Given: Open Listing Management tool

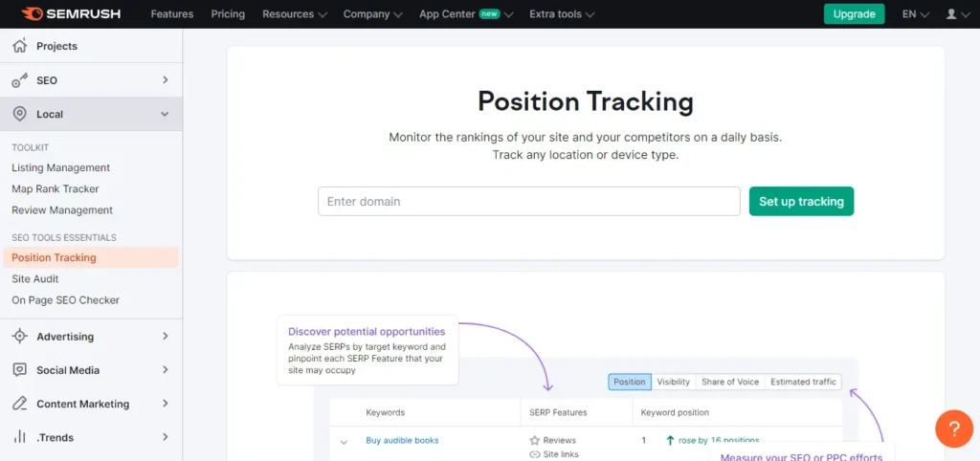Looking at the screenshot, I should 60,167.
